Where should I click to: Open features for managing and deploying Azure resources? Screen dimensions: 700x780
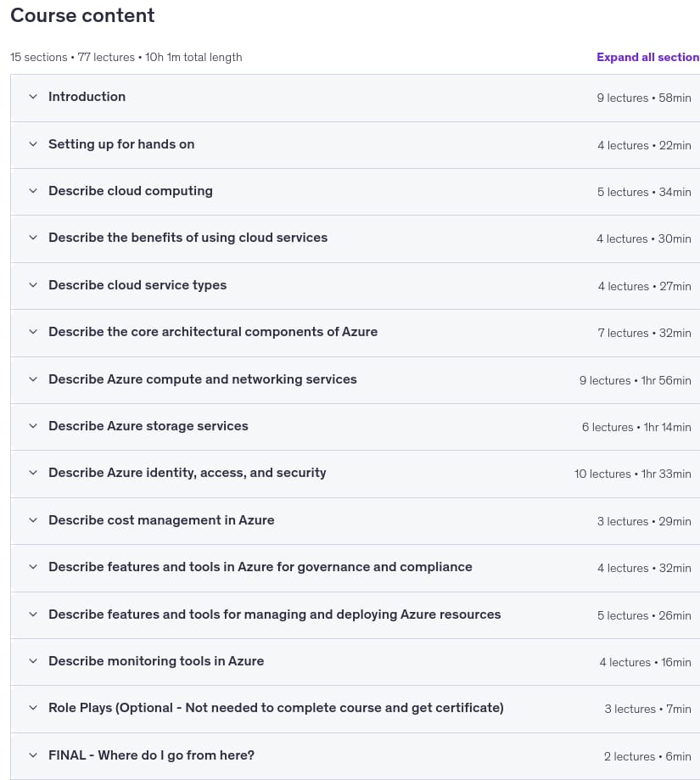pos(274,614)
